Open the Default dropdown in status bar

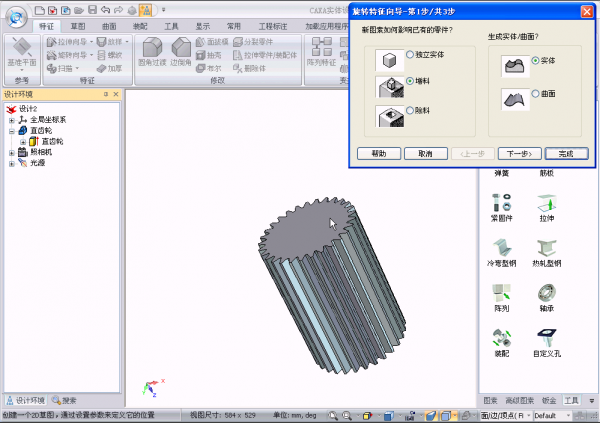click(560, 414)
